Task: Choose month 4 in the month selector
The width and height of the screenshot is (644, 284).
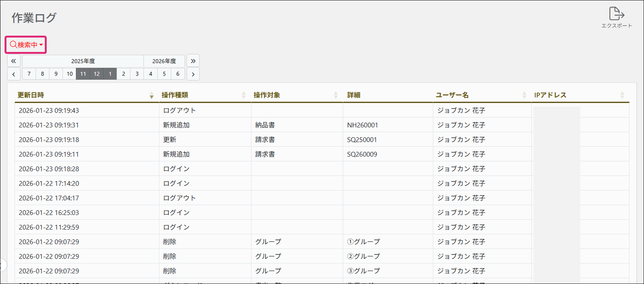Action: coord(151,74)
